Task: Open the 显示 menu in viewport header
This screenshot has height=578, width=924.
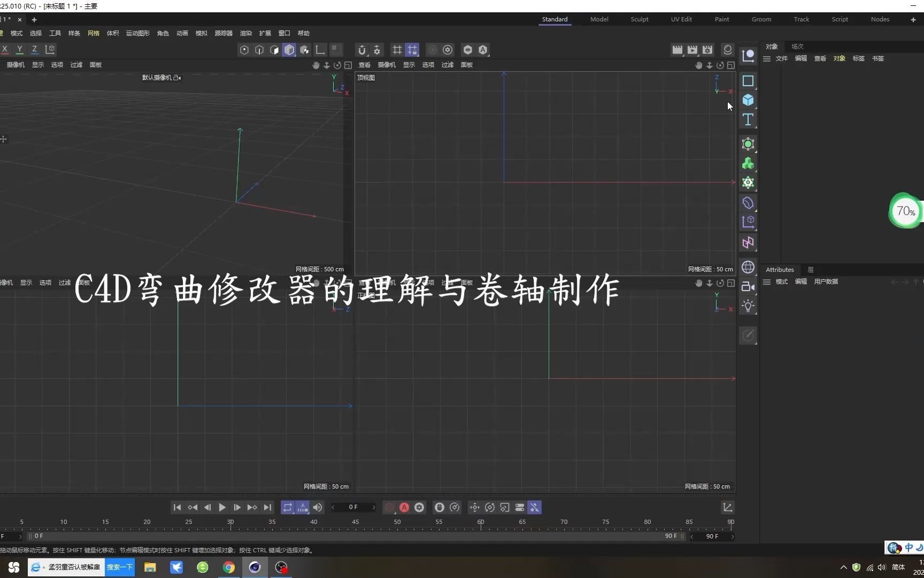Action: coord(409,64)
